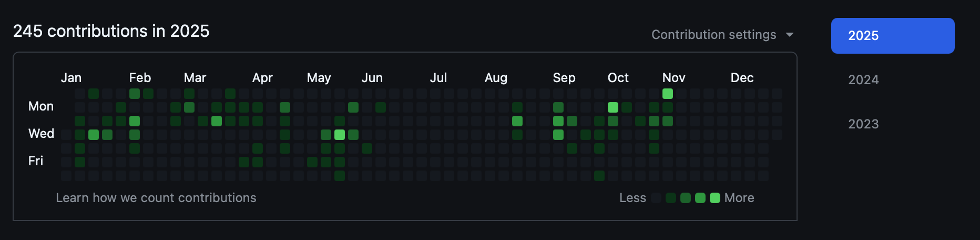Image resolution: width=980 pixels, height=240 pixels.
Task: Open the Contribution settings dropdown
Action: (x=722, y=35)
